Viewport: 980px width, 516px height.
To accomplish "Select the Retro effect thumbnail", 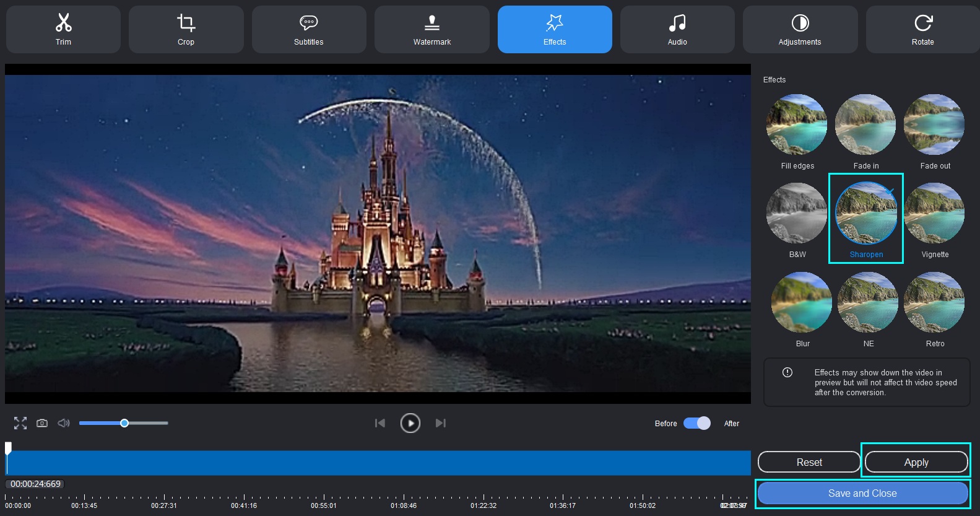I will pos(934,302).
